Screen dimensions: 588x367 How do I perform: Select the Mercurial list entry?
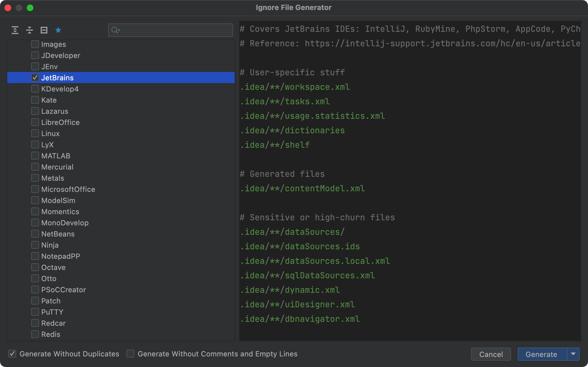(x=57, y=167)
